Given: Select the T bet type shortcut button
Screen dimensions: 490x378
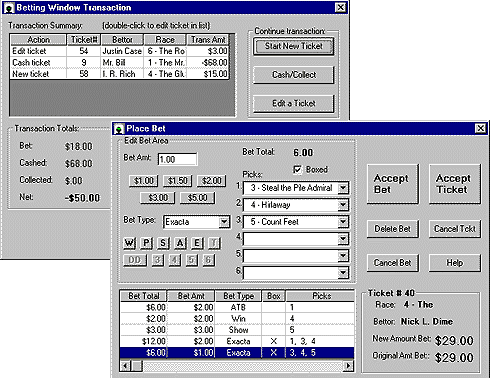Looking at the screenshot, I should (x=214, y=243).
